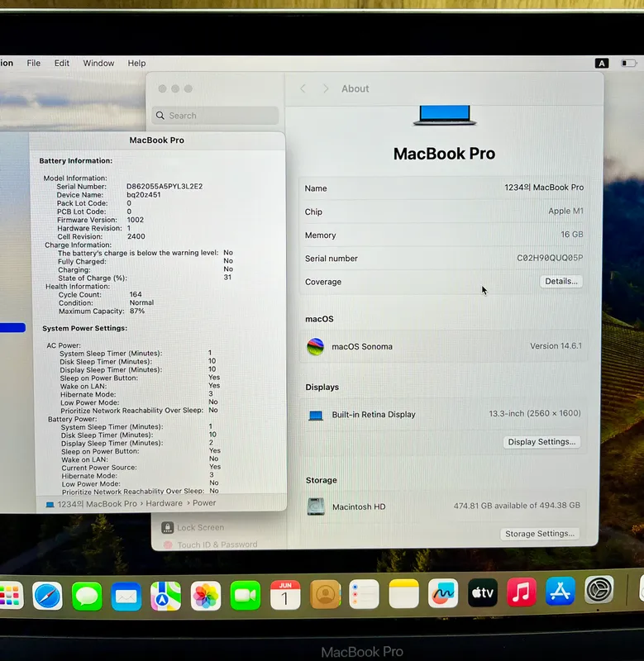Click 'System Power Settings:' heading

(x=85, y=328)
